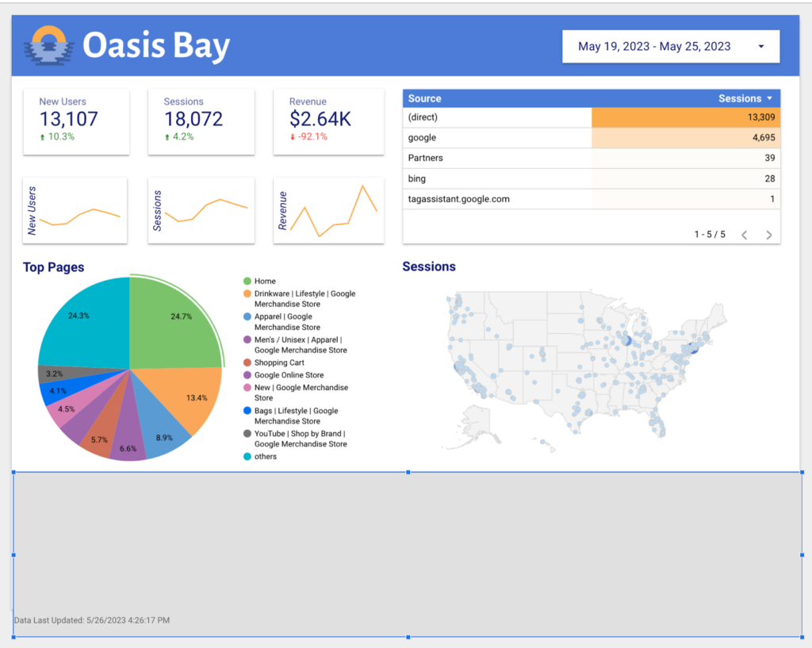The width and height of the screenshot is (812, 648).
Task: Click the Sessions column sort arrow
Action: [769, 99]
